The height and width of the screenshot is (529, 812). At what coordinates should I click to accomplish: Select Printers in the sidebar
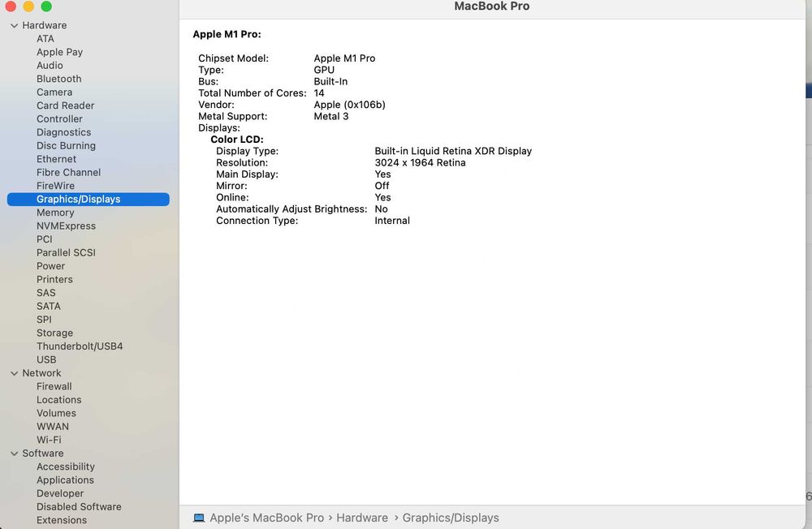(54, 280)
